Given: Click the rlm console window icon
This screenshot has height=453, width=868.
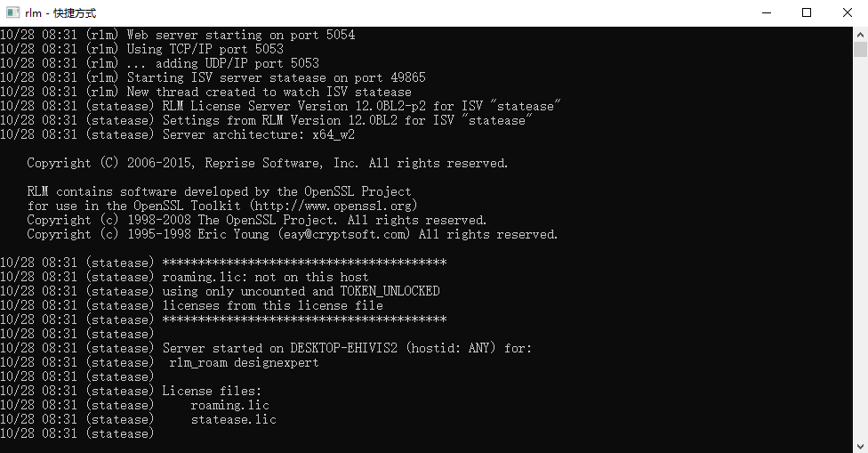Looking at the screenshot, I should (12, 12).
